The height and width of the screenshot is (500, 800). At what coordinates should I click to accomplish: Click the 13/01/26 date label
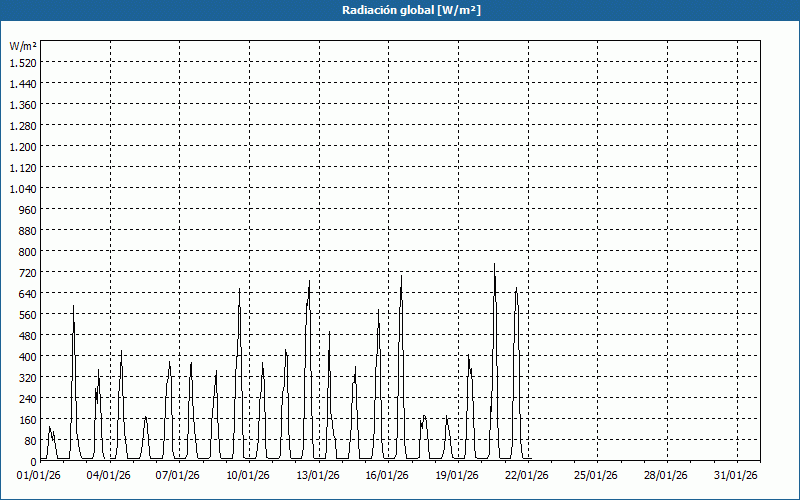pos(319,475)
